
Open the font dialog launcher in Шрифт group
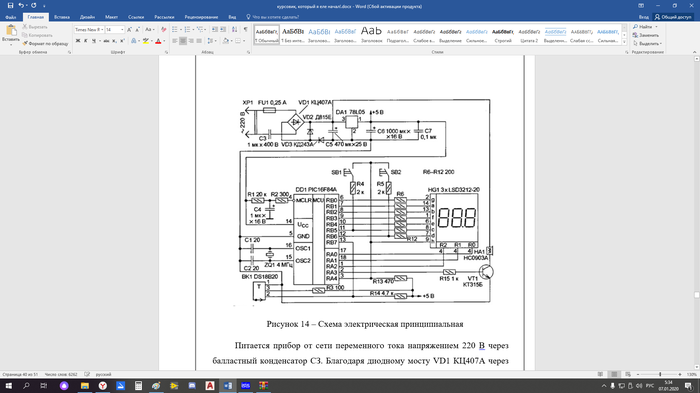pyautogui.click(x=167, y=52)
